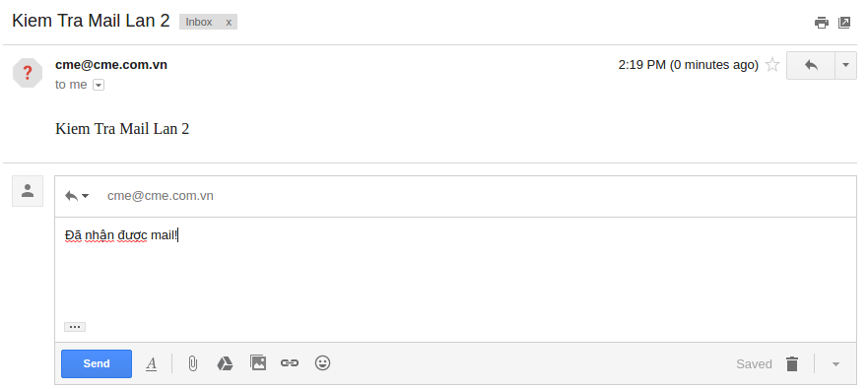Viewport: 868px width, 389px height.
Task: Insert link icon in compose toolbar
Action: tap(290, 363)
